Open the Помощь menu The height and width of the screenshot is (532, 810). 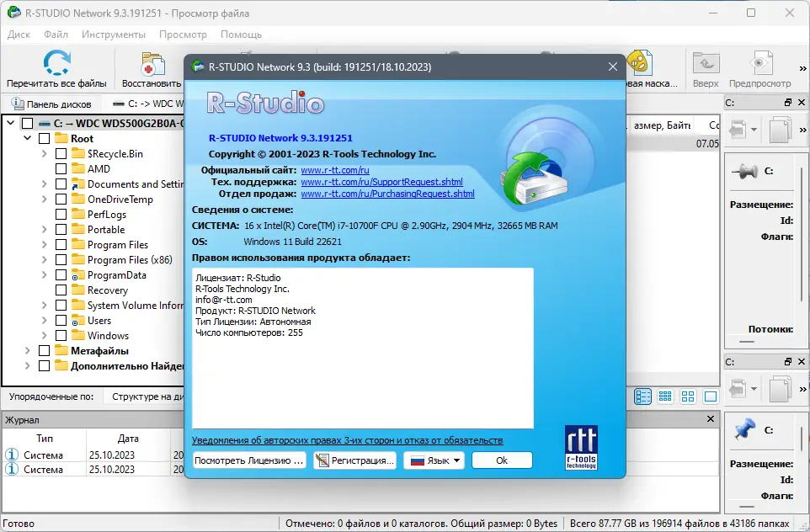(x=242, y=35)
